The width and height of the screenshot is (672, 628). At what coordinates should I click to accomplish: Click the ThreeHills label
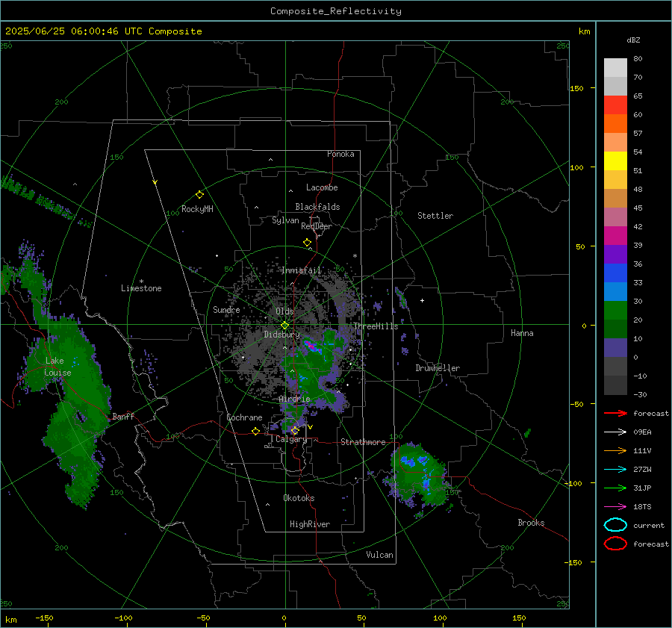[376, 326]
